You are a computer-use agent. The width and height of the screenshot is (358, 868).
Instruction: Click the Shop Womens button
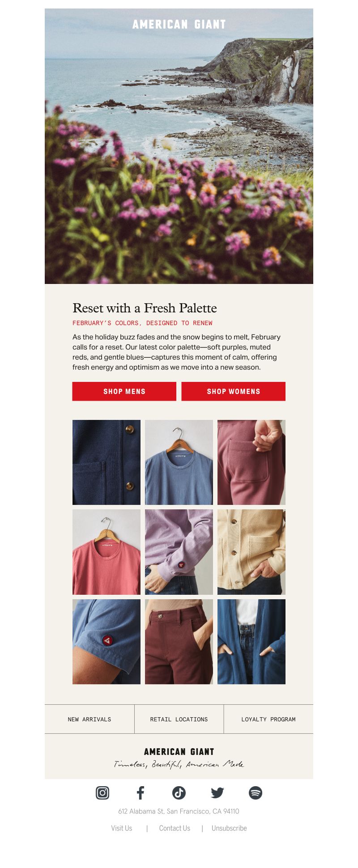(234, 391)
